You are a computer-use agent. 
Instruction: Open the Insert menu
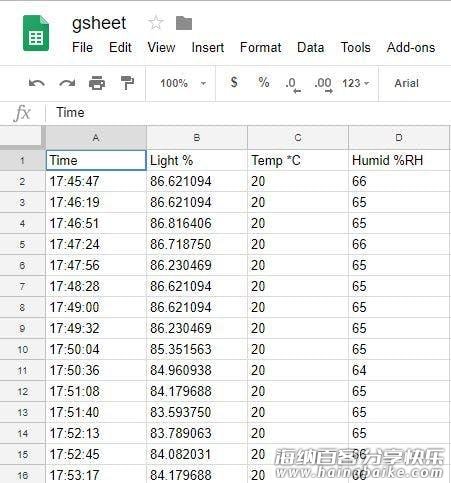tap(208, 47)
